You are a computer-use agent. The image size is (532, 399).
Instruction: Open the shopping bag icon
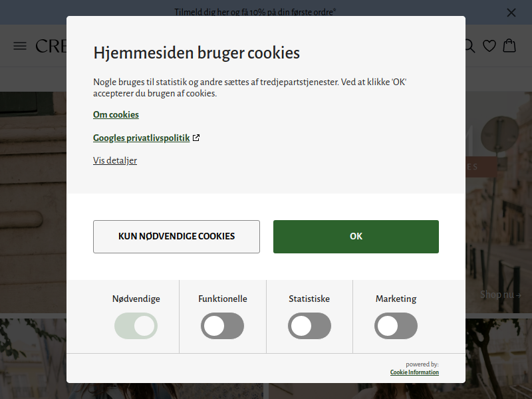(509, 45)
